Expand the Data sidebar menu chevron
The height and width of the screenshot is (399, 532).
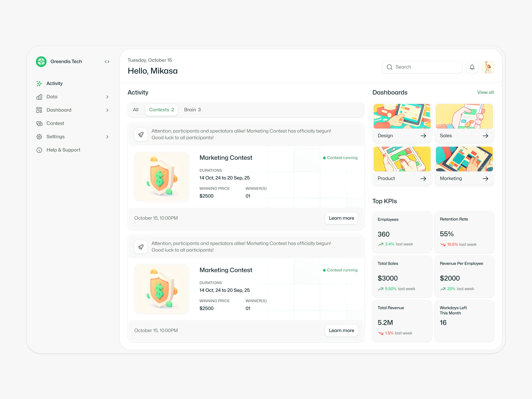(107, 97)
